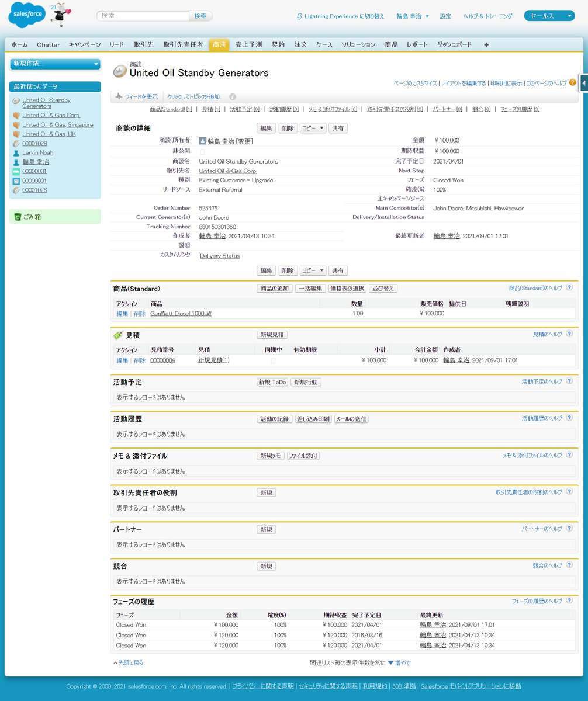Viewport: 588px width, 701px height.
Task: Open the 新規作成 dropdown in sidebar
Action: (55, 64)
